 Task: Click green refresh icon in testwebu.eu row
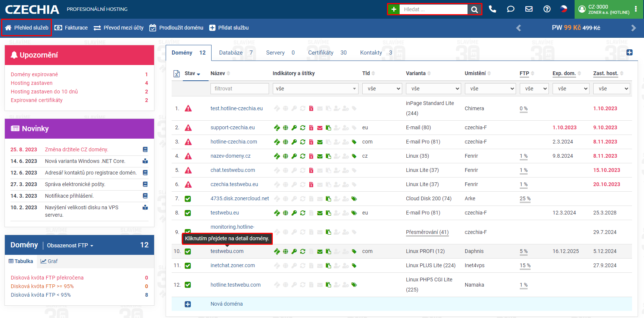303,213
